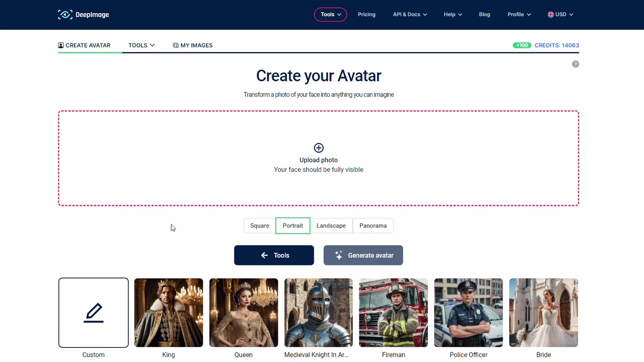Switch to the MY IMAGES tab

point(193,45)
